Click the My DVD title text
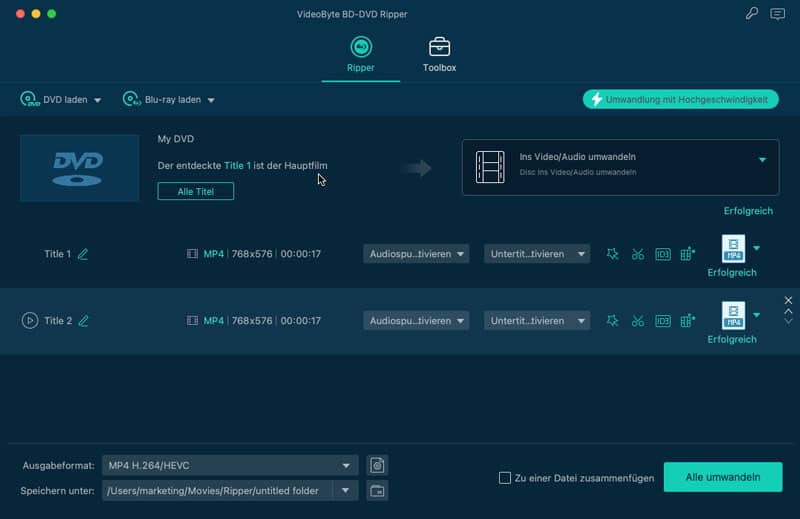Viewport: 800px width, 519px height. (176, 139)
